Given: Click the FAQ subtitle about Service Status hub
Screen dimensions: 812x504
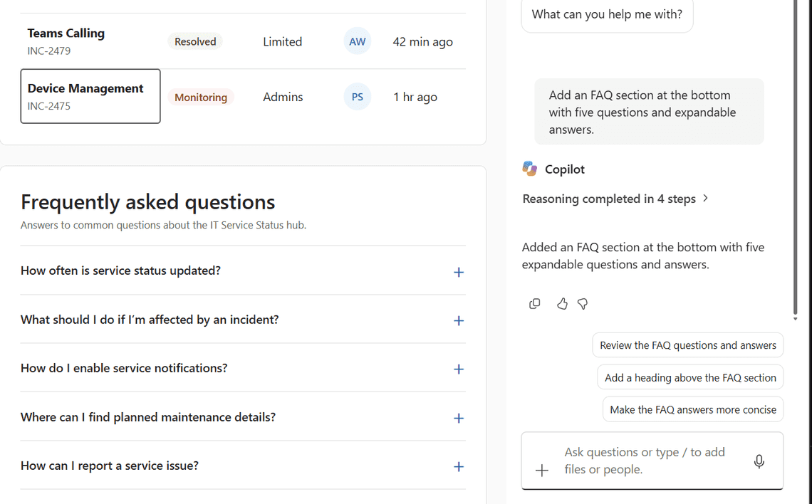Looking at the screenshot, I should (163, 225).
